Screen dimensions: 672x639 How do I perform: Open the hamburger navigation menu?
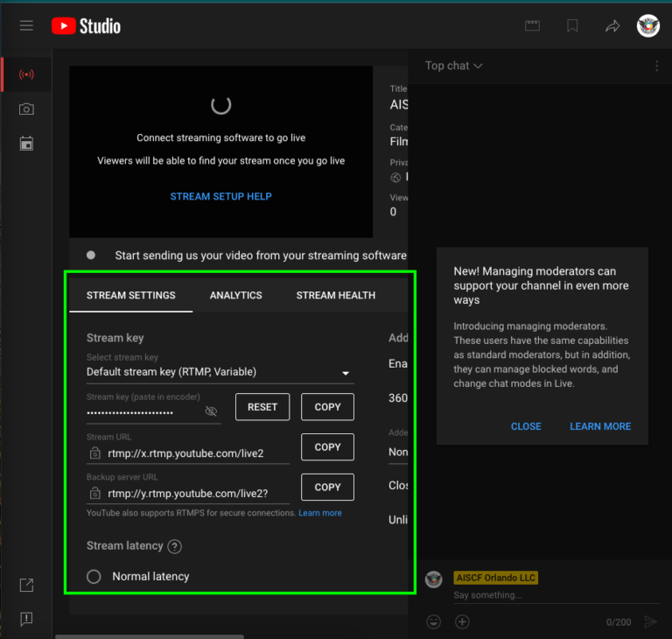(26, 25)
